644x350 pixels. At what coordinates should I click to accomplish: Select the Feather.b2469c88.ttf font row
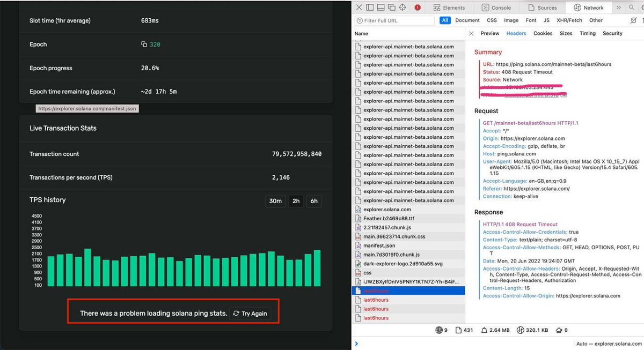[x=408, y=219]
